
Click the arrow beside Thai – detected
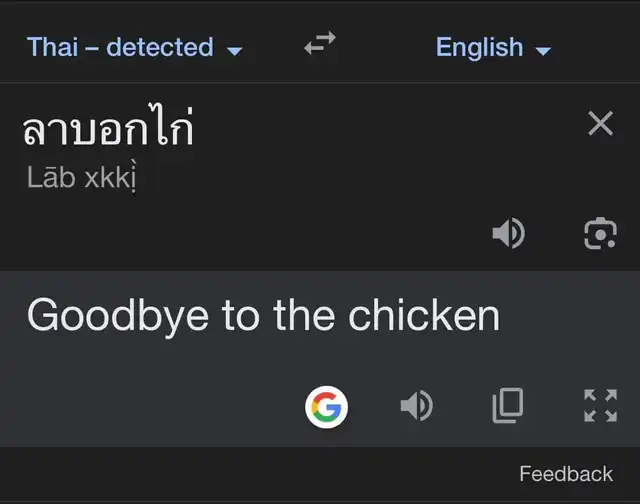235,51
